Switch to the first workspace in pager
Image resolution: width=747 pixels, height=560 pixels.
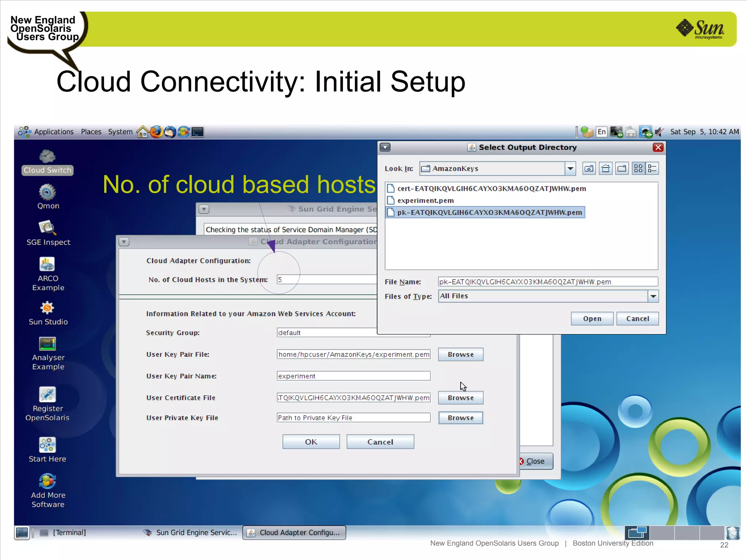[637, 533]
